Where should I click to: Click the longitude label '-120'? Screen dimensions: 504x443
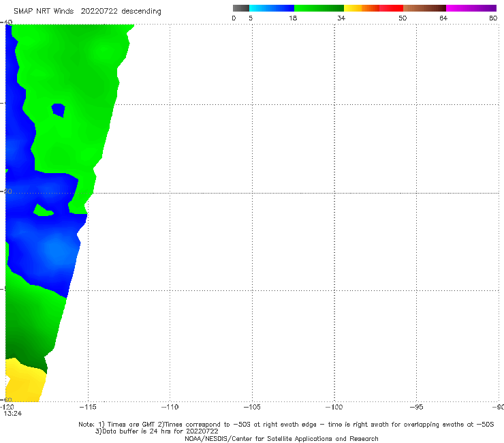(7, 407)
